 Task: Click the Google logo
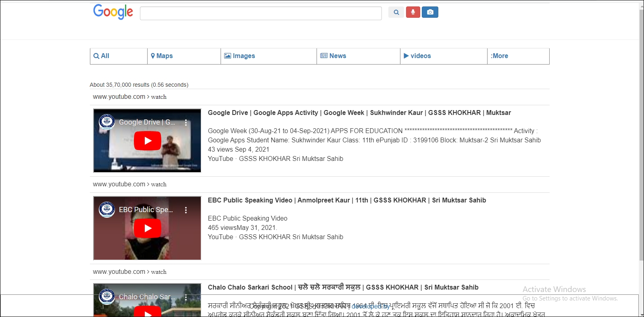113,12
